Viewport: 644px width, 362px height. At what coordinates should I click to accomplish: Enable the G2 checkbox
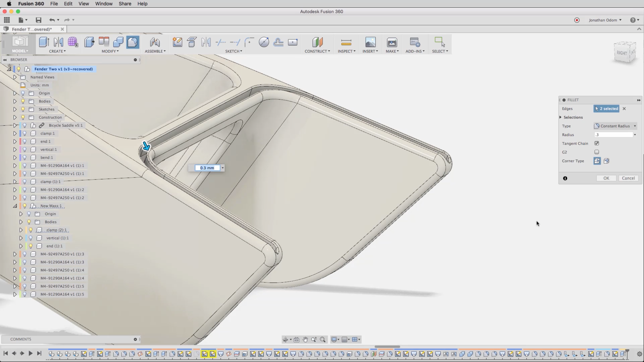[x=597, y=152]
